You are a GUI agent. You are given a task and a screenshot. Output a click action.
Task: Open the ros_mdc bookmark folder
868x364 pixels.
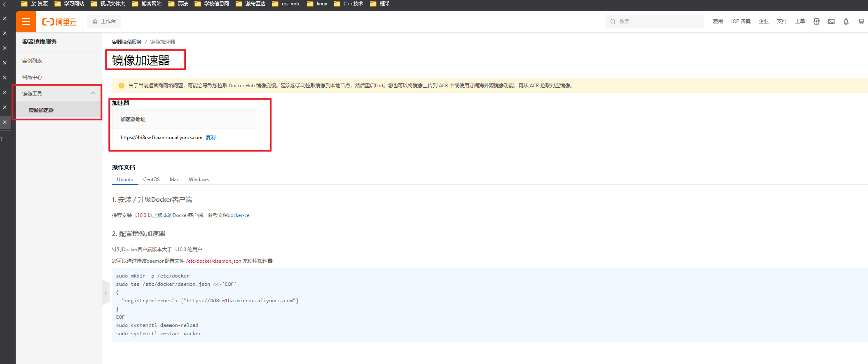[x=286, y=4]
